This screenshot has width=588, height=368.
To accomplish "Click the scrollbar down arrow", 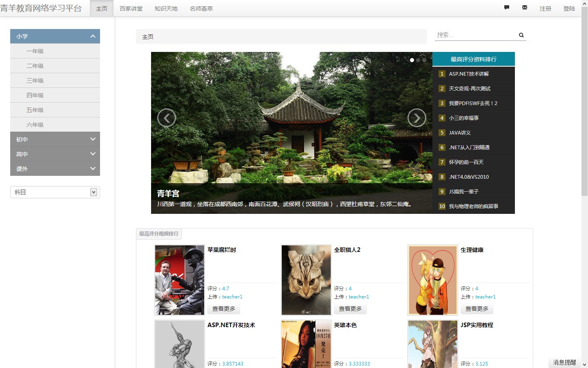I will (x=584, y=364).
